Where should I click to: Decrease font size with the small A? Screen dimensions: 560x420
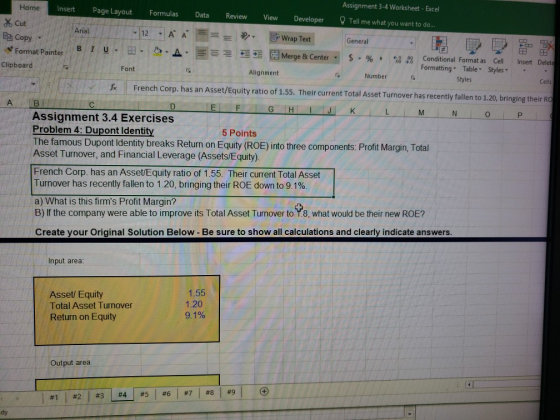pyautogui.click(x=185, y=35)
